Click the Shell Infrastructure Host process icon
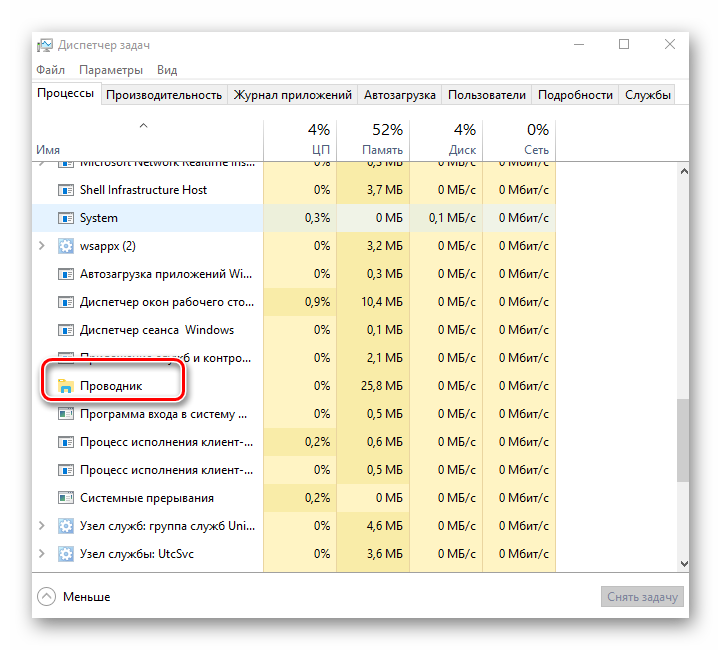This screenshot has height=650, width=721. click(66, 190)
